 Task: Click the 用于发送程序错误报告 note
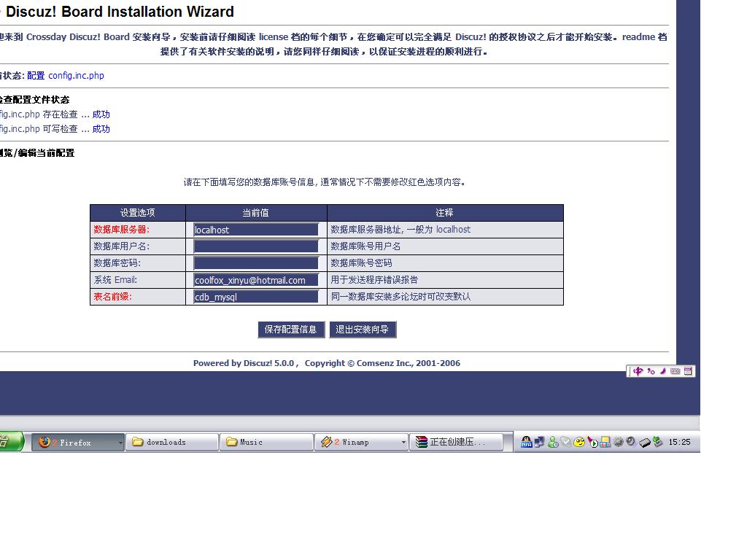[374, 280]
